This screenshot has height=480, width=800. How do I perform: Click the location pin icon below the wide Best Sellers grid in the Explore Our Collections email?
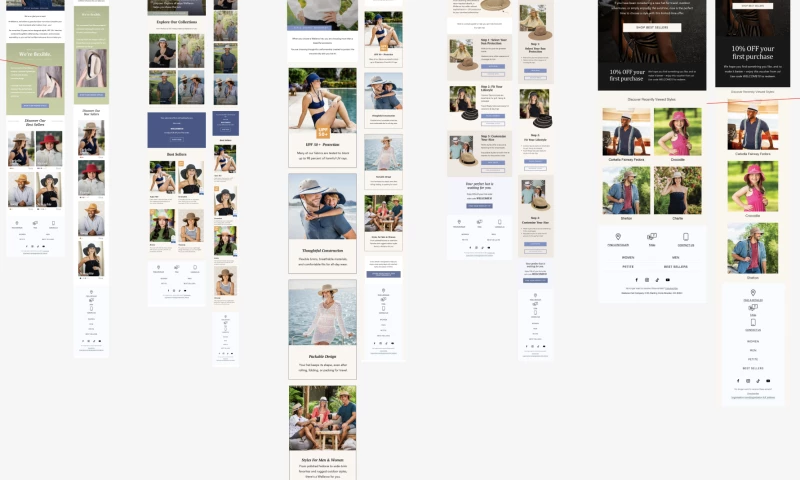coord(158,267)
